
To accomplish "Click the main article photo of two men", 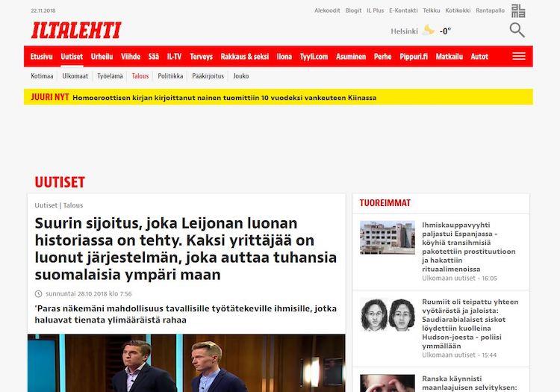I will pos(187,363).
